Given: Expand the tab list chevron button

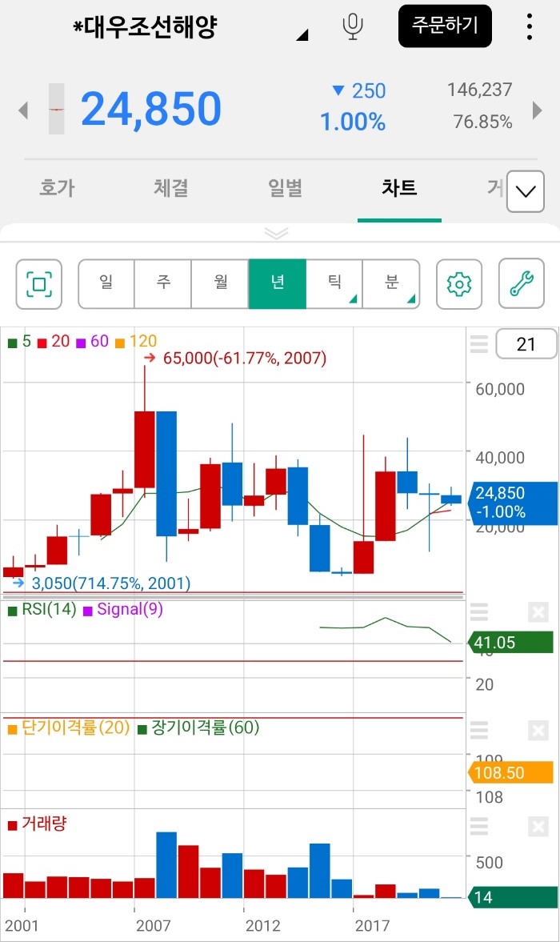Looking at the screenshot, I should 526,191.
